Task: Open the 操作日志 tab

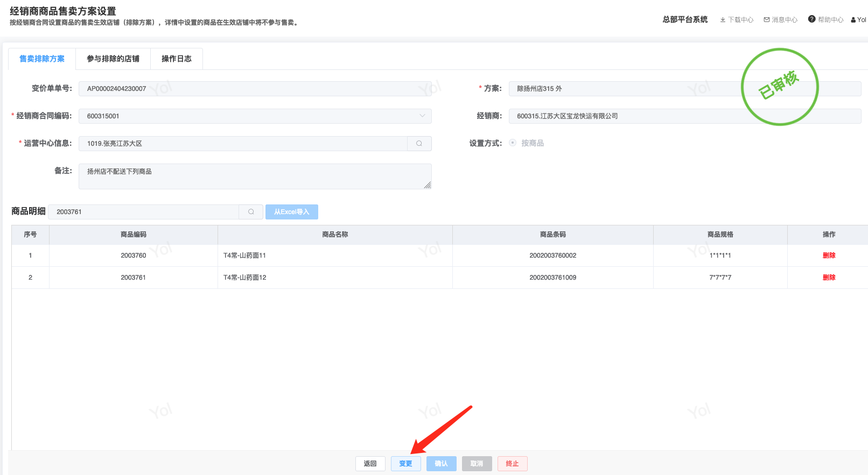Action: click(x=177, y=59)
